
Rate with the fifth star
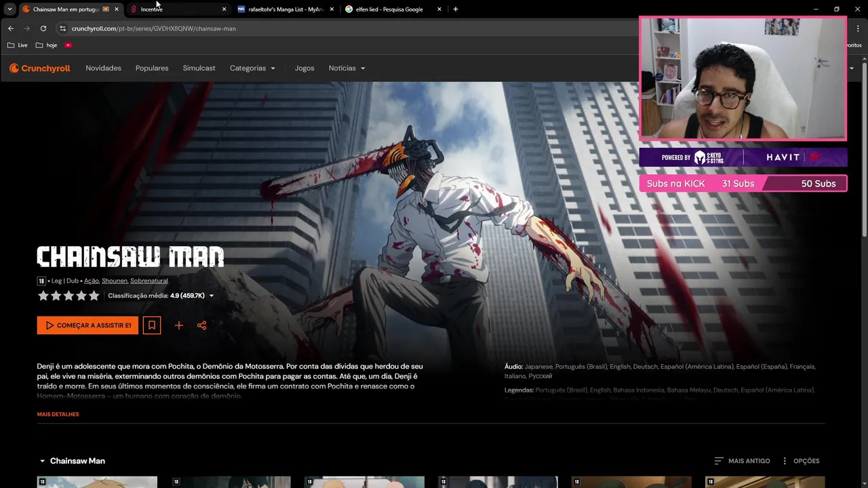(94, 296)
